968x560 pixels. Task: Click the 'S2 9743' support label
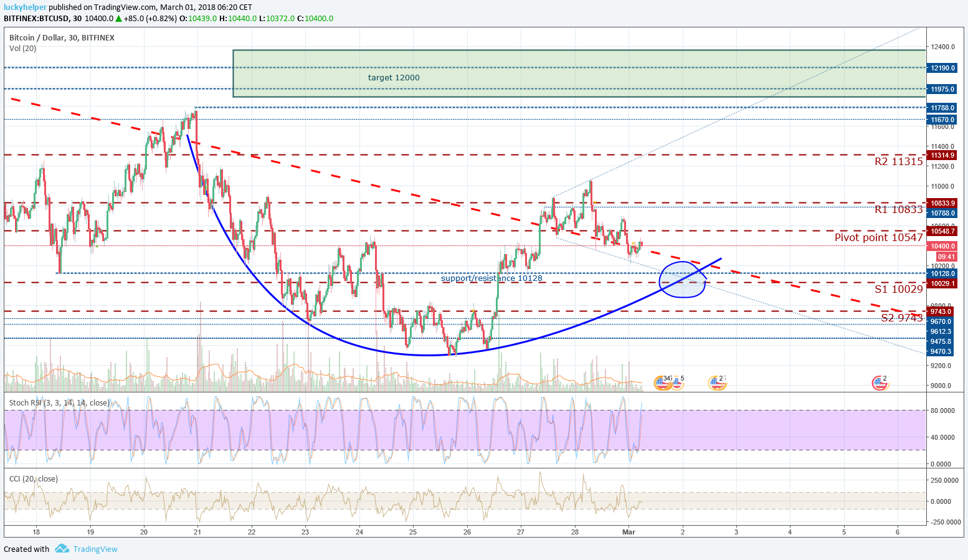click(x=901, y=318)
